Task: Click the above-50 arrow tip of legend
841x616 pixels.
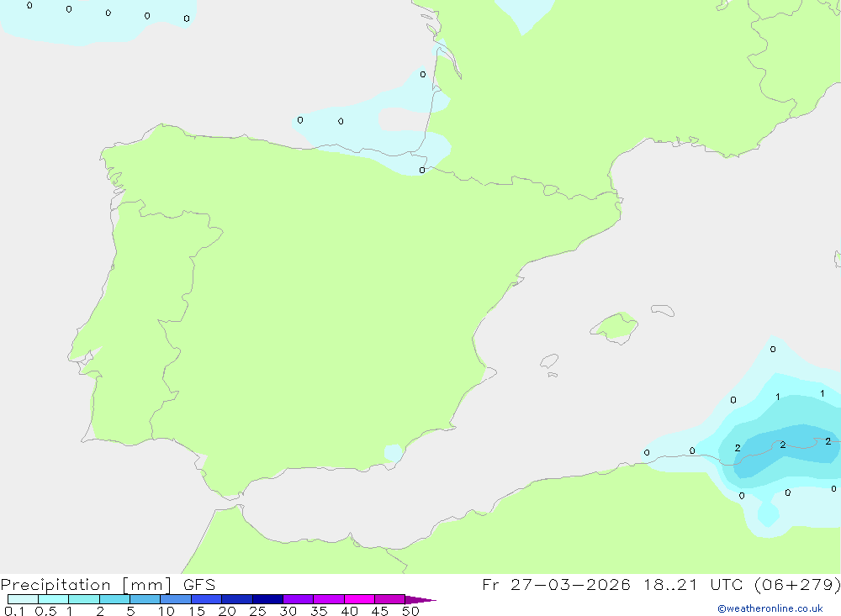Action: [420, 600]
